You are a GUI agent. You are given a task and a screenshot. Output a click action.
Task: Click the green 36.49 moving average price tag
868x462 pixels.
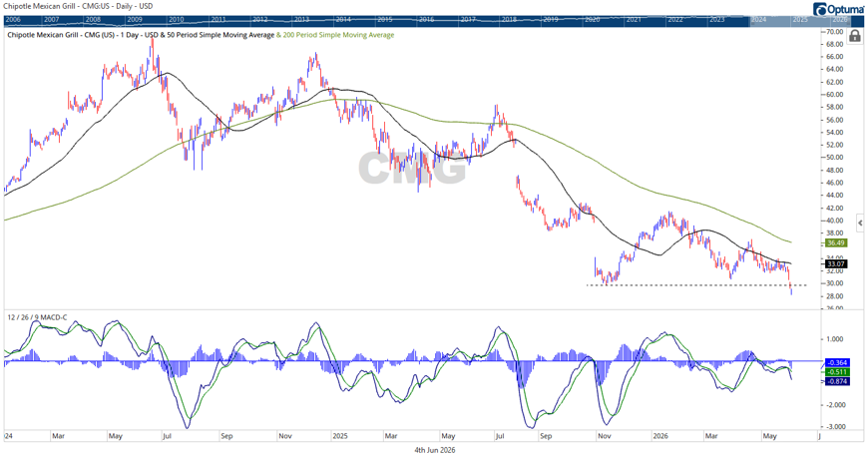pyautogui.click(x=836, y=243)
